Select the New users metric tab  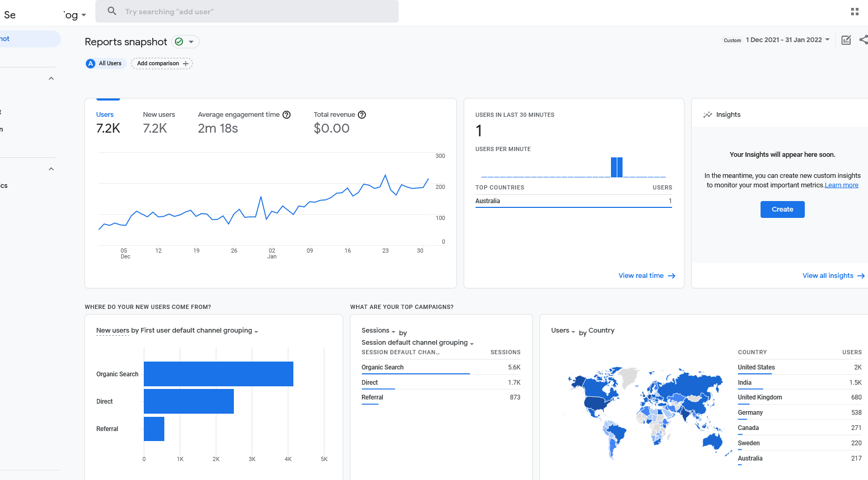159,122
